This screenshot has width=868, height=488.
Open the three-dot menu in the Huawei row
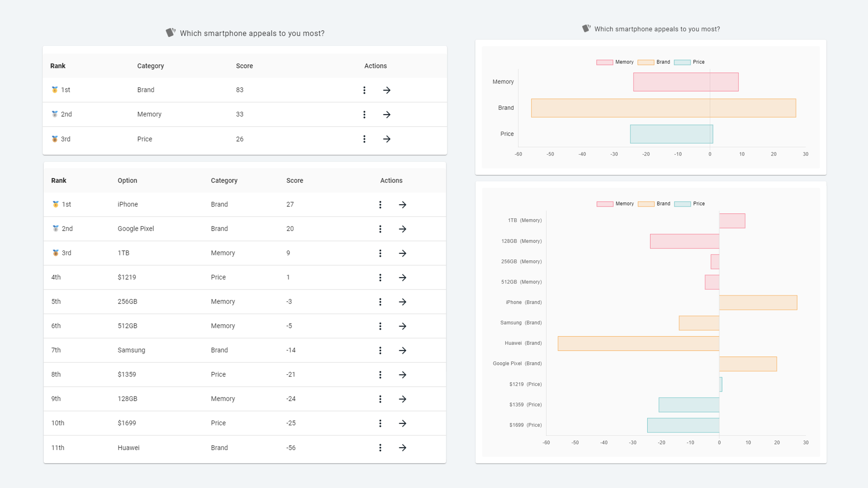coord(380,447)
